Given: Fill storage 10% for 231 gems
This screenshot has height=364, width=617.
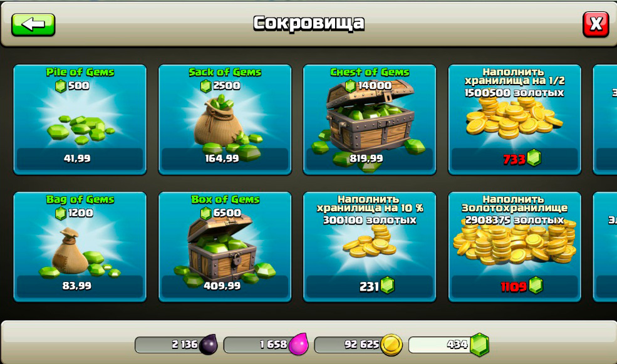Looking at the screenshot, I should [x=370, y=286].
